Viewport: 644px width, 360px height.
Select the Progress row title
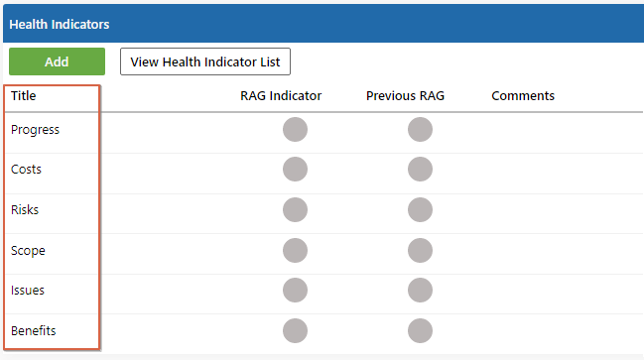coord(36,130)
